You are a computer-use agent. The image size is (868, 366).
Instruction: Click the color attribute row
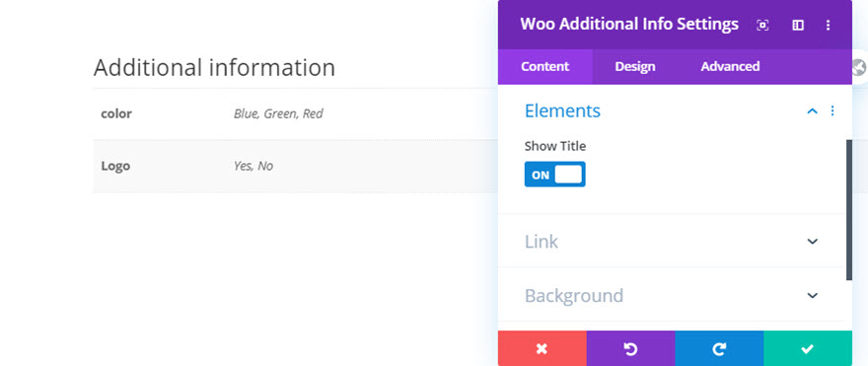[296, 114]
